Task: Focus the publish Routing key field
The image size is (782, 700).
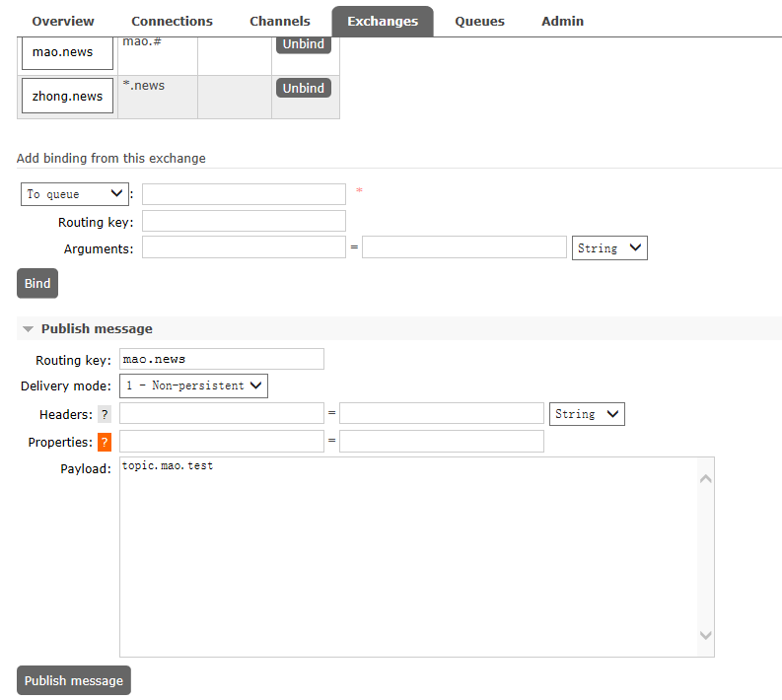Action: tap(221, 359)
